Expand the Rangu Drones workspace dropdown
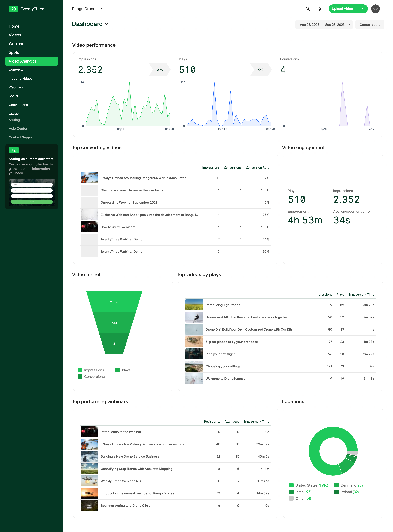Screen dimensions: 393x532 click(x=88, y=9)
